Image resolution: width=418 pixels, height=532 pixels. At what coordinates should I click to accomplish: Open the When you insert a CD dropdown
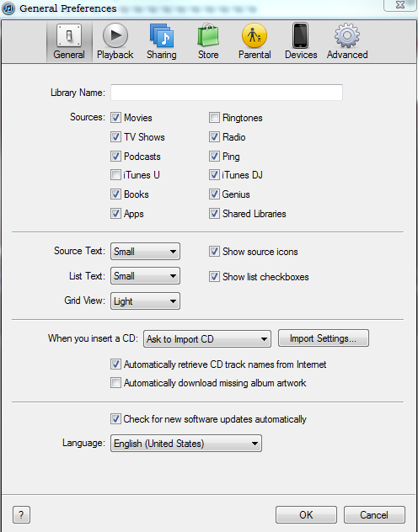pos(207,339)
